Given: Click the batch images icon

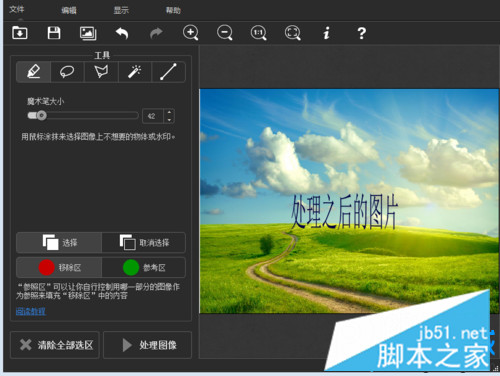Looking at the screenshot, I should click(x=88, y=33).
